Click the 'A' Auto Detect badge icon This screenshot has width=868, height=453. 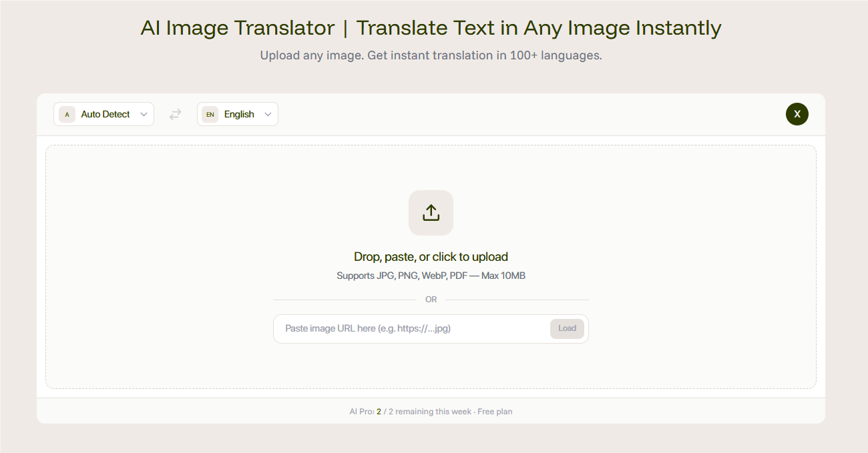67,115
